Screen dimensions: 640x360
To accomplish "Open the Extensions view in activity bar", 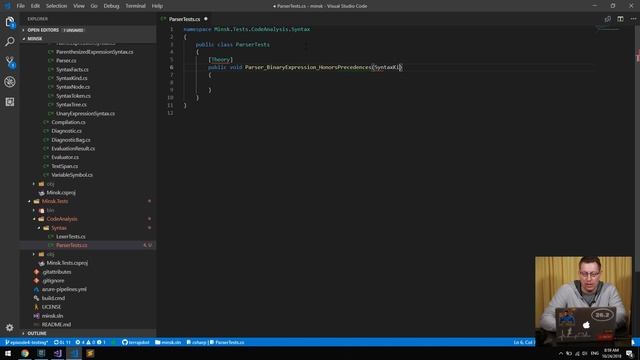I will [9, 102].
